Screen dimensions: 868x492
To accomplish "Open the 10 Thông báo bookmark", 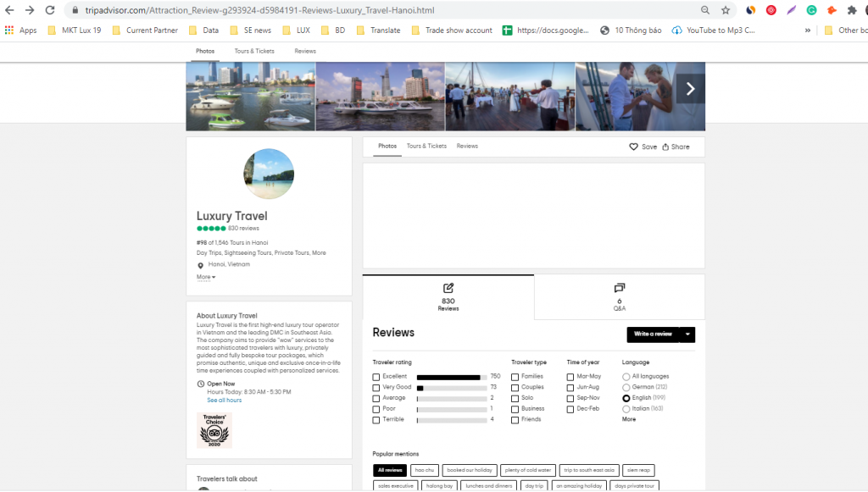I will 631,30.
